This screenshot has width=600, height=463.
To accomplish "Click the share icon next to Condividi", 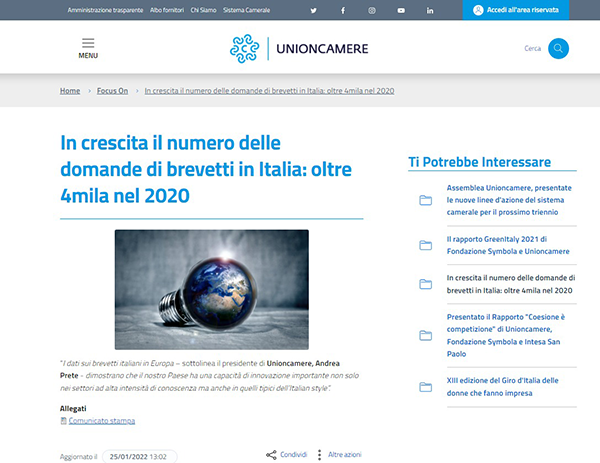I will (x=271, y=455).
